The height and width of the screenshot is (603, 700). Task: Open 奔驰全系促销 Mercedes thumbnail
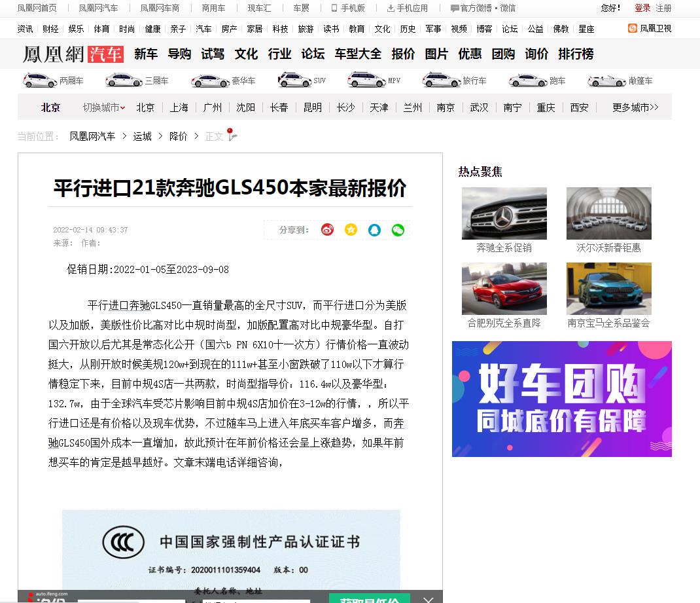[504, 213]
